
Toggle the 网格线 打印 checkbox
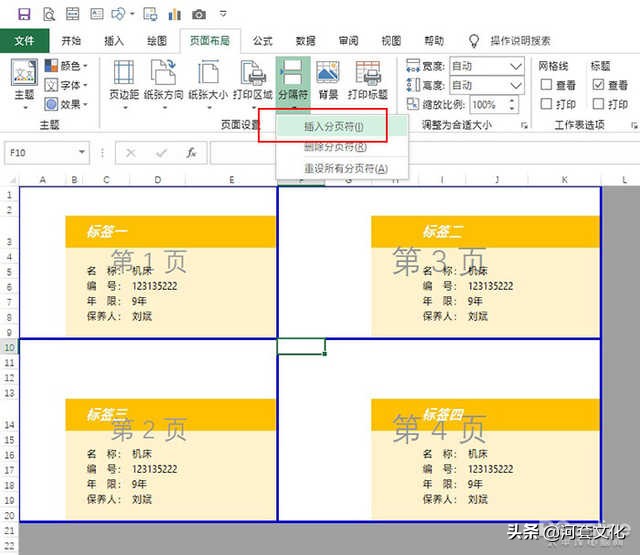(546, 104)
